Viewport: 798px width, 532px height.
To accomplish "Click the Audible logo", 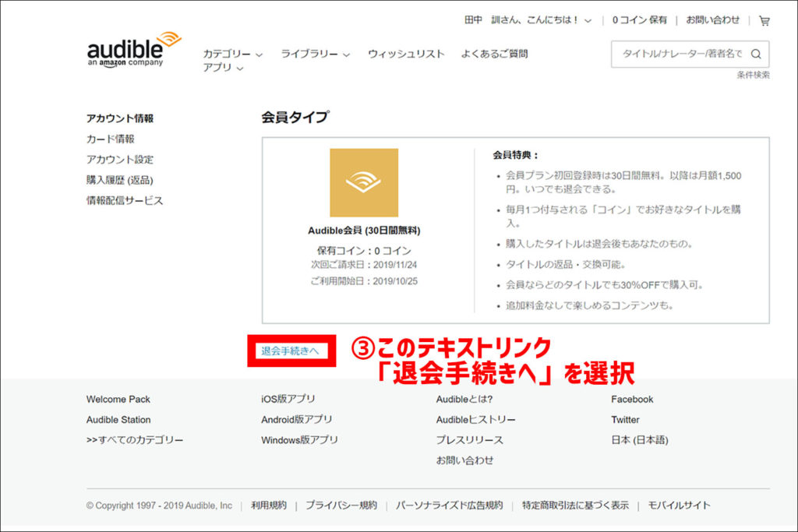I will click(x=134, y=50).
